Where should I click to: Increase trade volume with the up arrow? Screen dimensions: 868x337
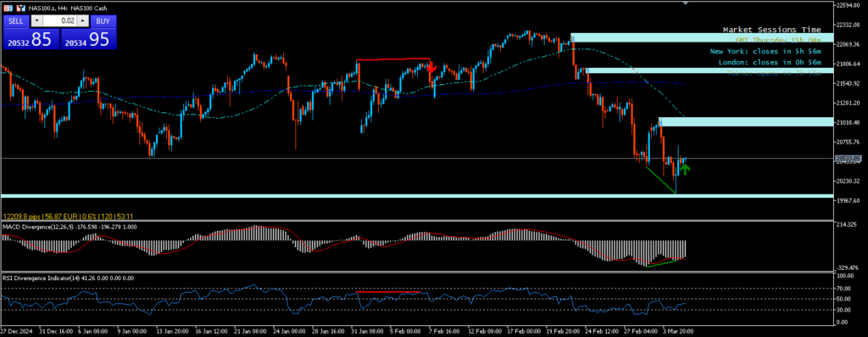pyautogui.click(x=82, y=20)
